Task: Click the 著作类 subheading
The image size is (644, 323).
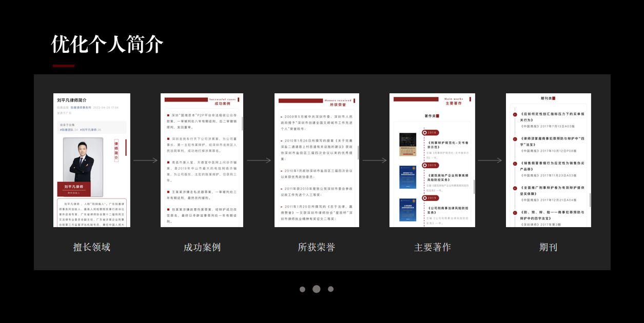Action: (x=430, y=116)
